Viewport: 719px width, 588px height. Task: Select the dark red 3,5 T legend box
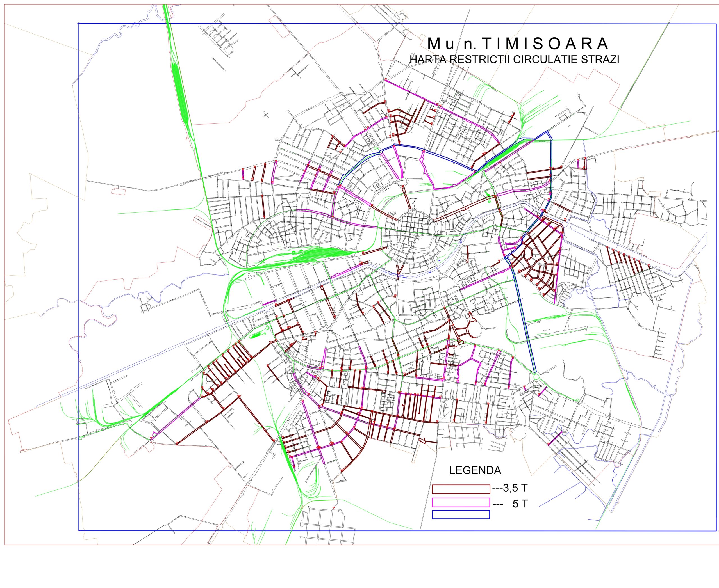[x=461, y=489]
